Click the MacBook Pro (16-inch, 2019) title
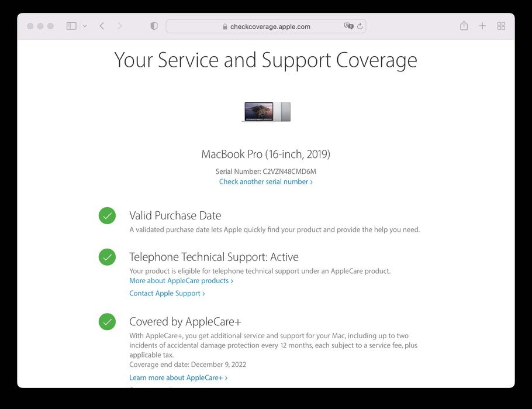The image size is (532, 409). click(265, 154)
